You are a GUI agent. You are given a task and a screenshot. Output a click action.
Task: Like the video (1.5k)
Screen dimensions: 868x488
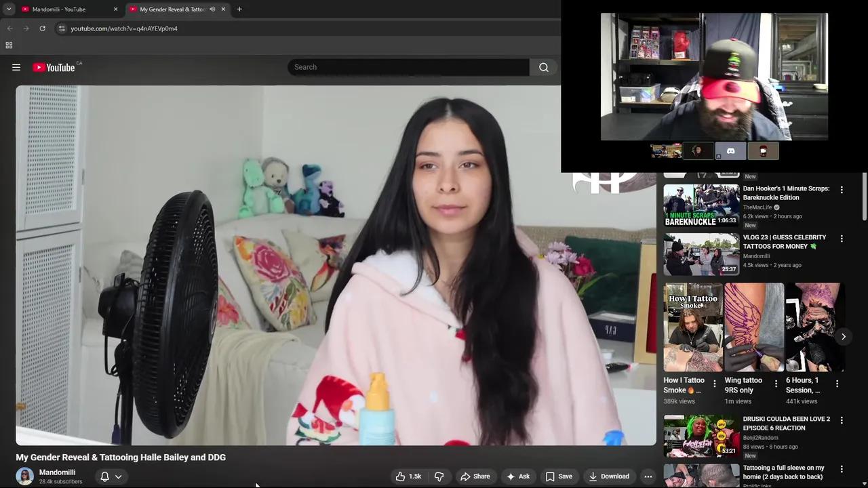(x=408, y=476)
